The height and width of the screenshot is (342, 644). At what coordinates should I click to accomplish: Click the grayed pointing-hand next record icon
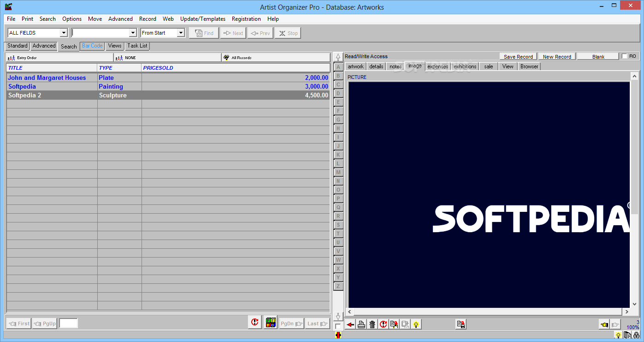click(x=615, y=324)
